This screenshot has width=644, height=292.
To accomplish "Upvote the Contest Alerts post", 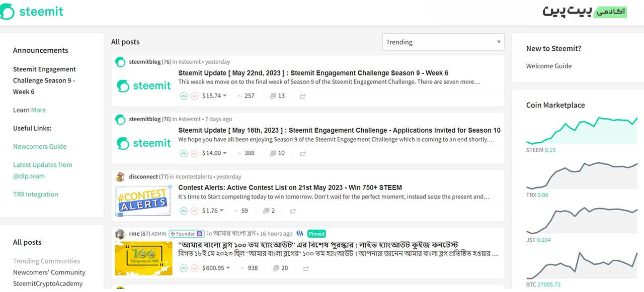I will click(184, 211).
